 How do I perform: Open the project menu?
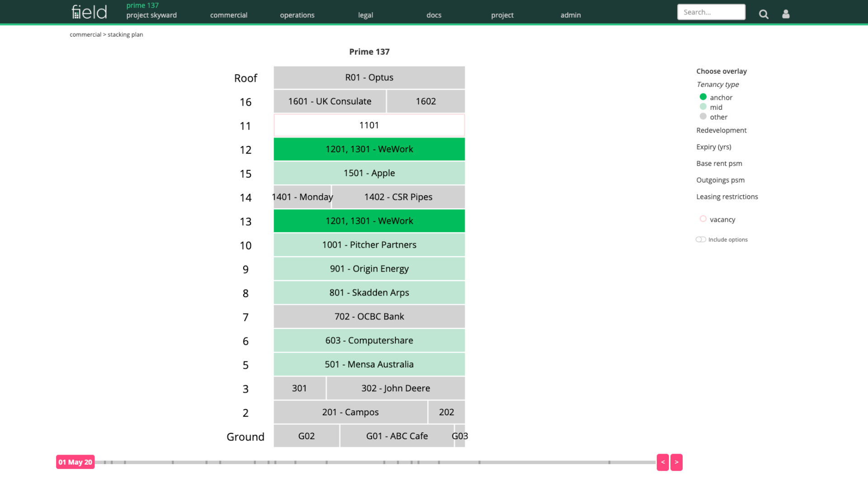(502, 15)
